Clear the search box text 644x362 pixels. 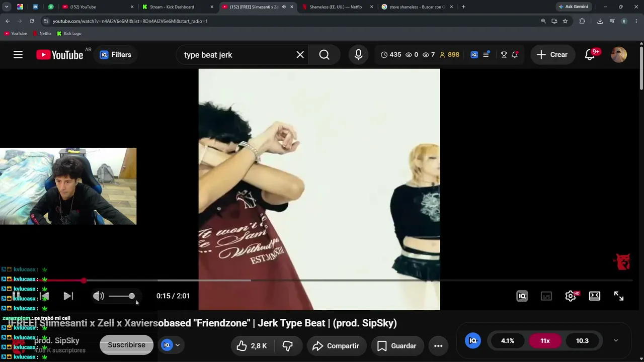point(300,55)
